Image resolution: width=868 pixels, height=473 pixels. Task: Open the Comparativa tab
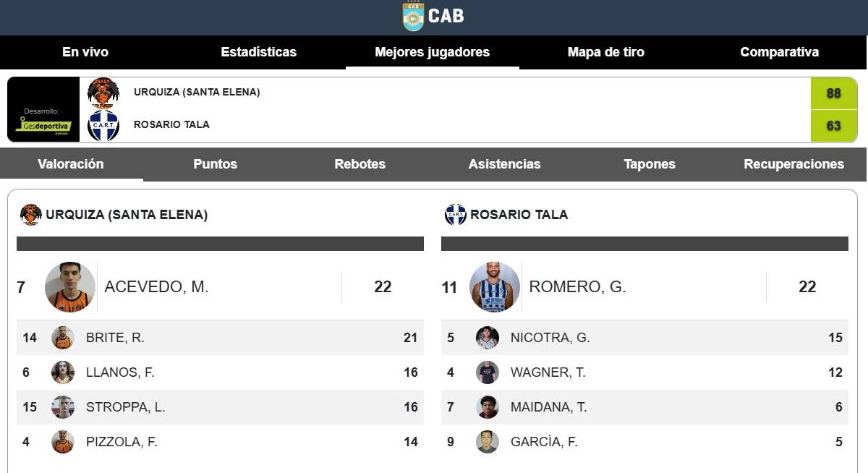779,52
